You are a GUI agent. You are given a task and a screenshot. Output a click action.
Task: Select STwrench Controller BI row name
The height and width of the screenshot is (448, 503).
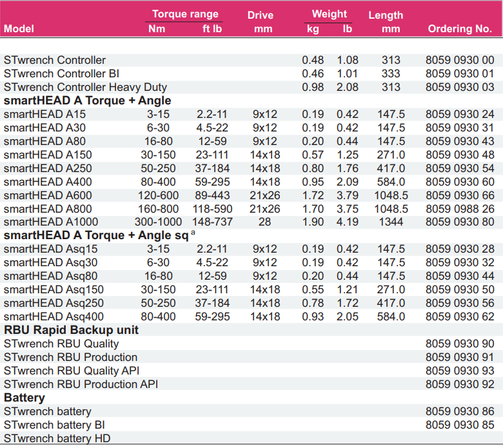pos(61,73)
